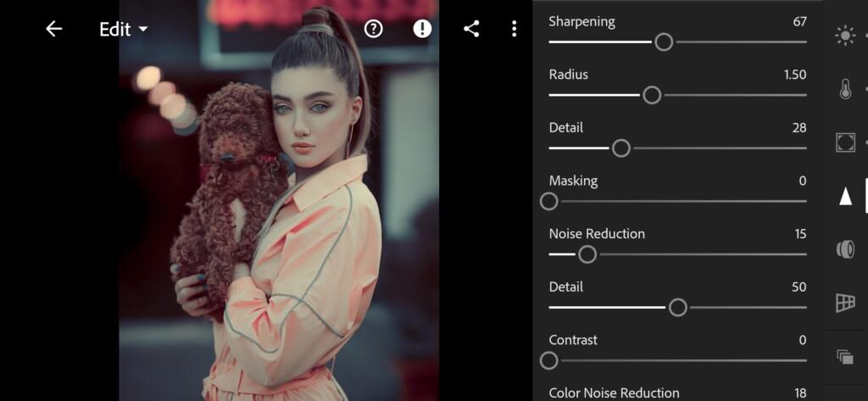Tap the exclamation alert icon
The height and width of the screenshot is (401, 868).
click(x=422, y=29)
